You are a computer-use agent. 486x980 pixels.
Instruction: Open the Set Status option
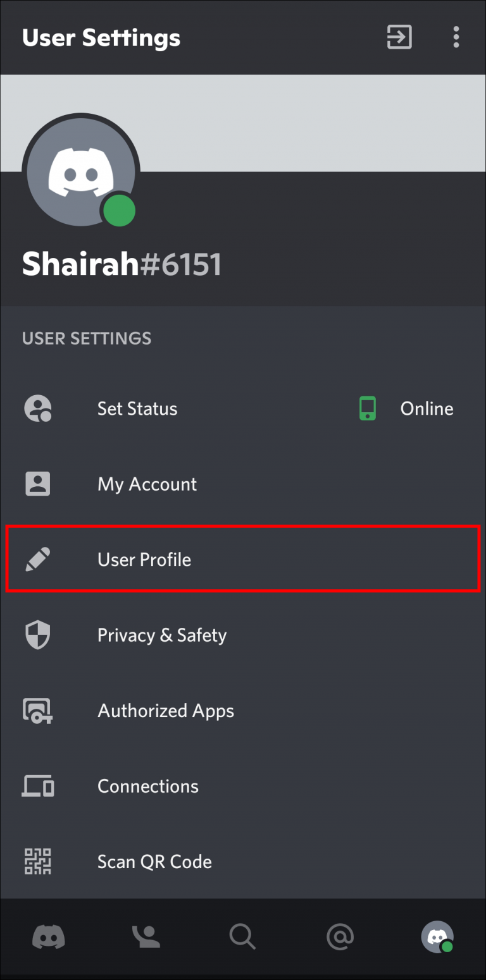tap(137, 408)
